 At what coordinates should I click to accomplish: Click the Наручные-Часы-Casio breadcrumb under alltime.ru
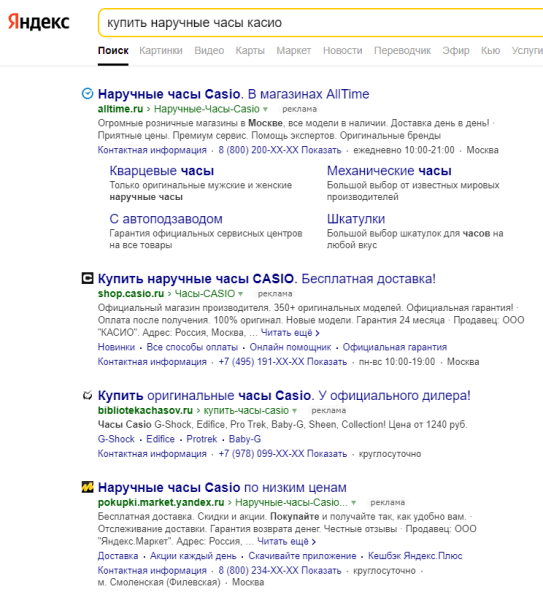(x=207, y=109)
